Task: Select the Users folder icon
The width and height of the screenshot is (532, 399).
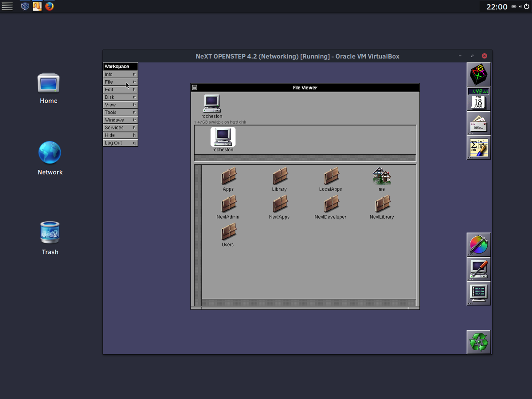Action: coord(228,232)
